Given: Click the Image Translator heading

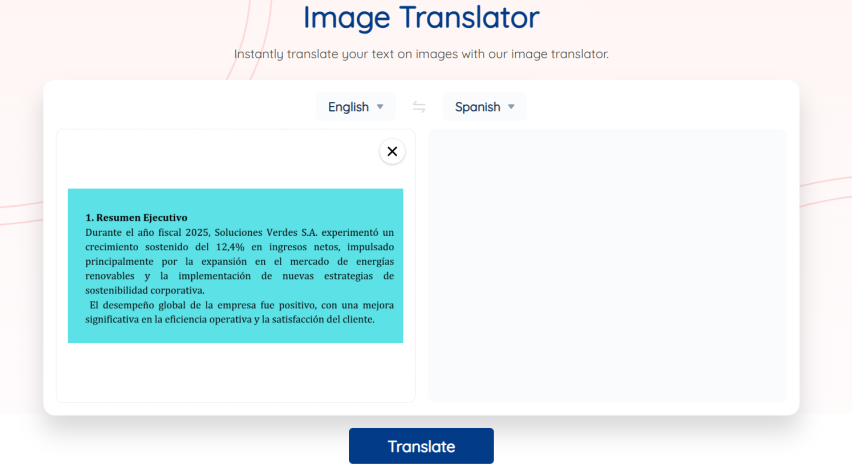Looking at the screenshot, I should 421,17.
